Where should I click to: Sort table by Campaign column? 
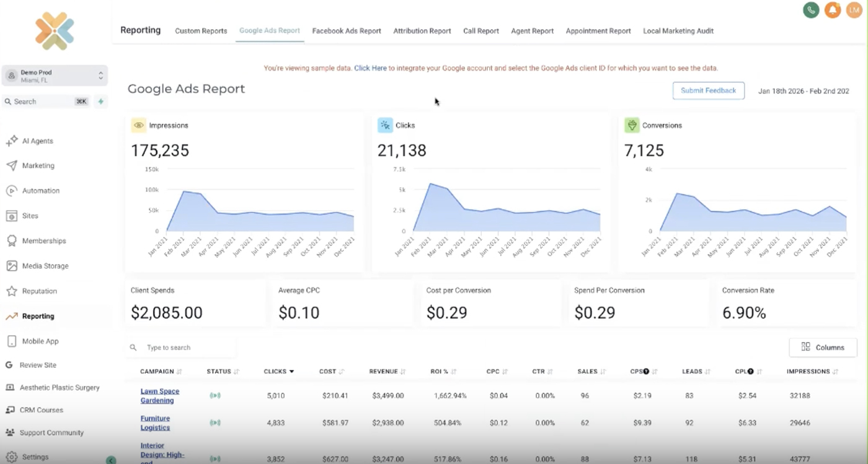161,372
